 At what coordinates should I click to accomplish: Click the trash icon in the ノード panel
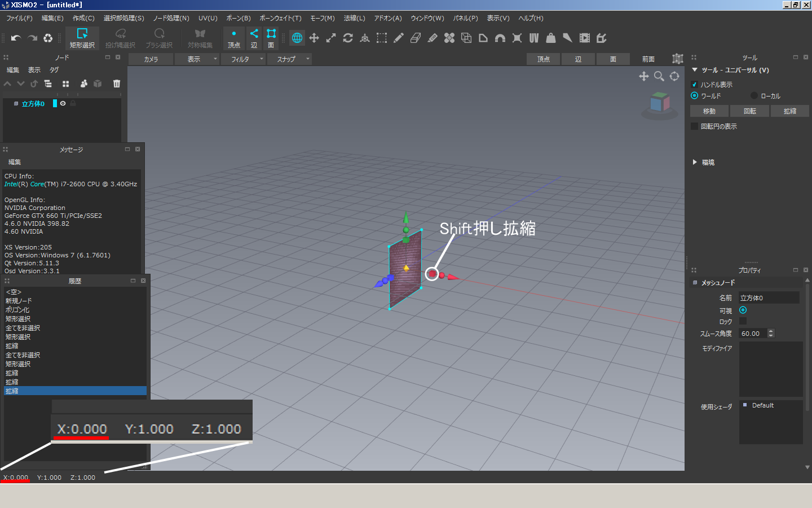(117, 84)
